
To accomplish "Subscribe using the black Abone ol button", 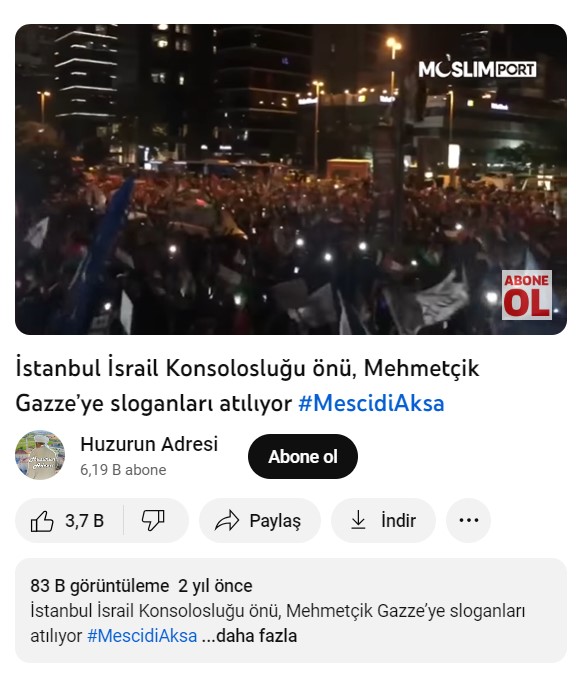I will tap(303, 456).
